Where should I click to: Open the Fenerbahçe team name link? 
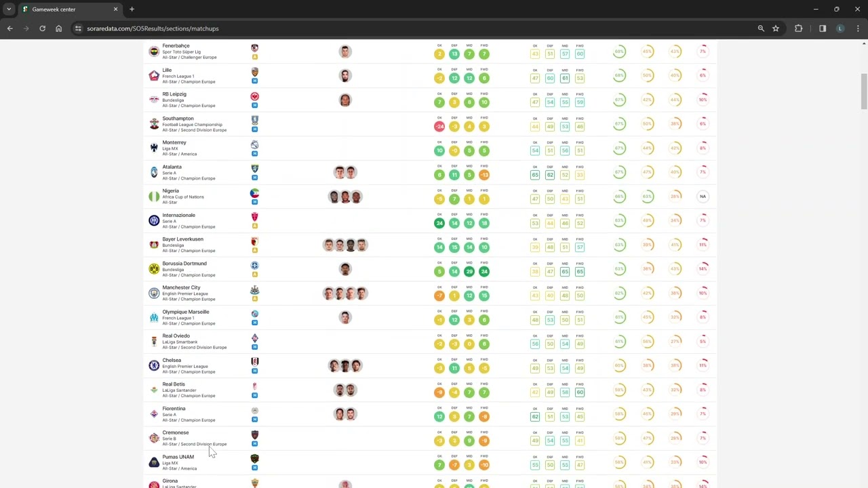pyautogui.click(x=176, y=45)
